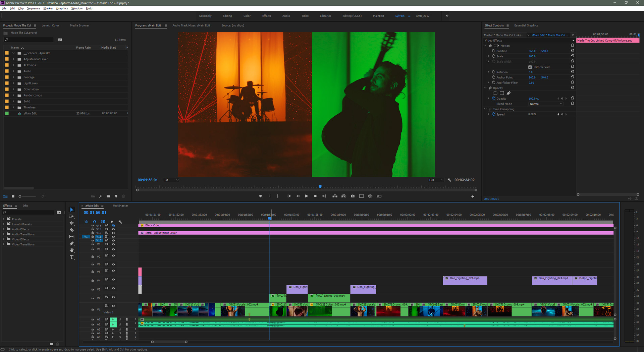Expand the Timelines bin
644x352 pixels.
pyautogui.click(x=13, y=108)
